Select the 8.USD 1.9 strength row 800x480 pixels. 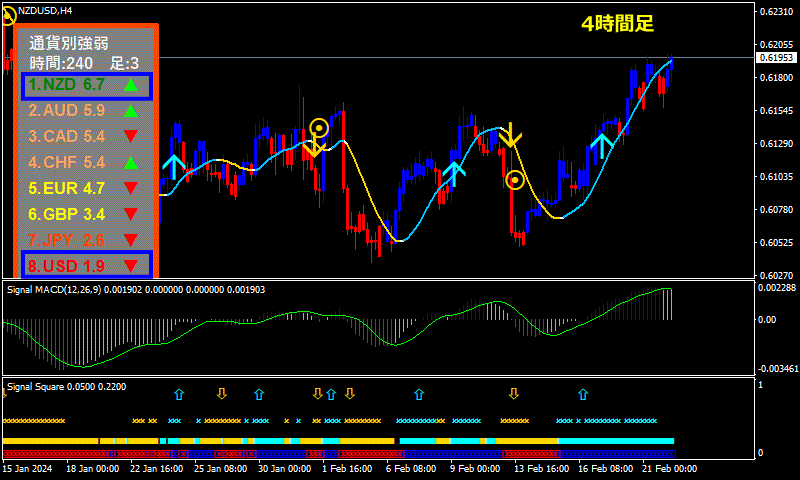tap(86, 266)
